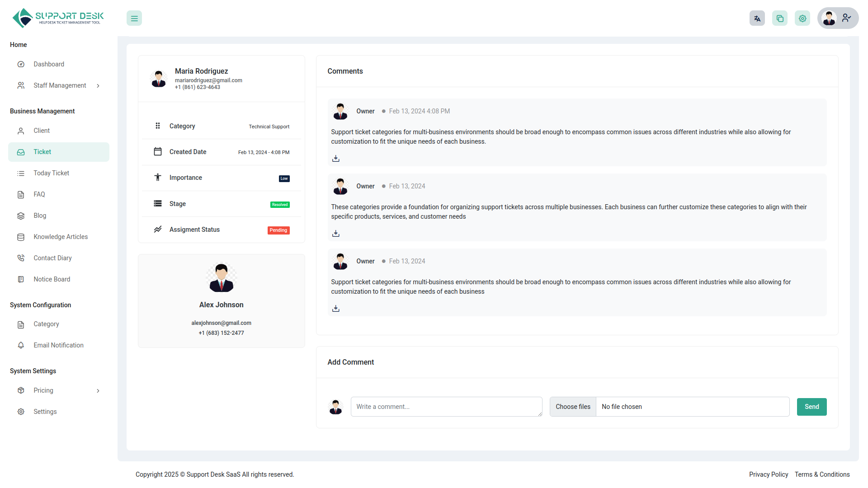Image resolution: width=868 pixels, height=488 pixels.
Task: Click the clipboard copy icon in top bar
Action: [780, 18]
